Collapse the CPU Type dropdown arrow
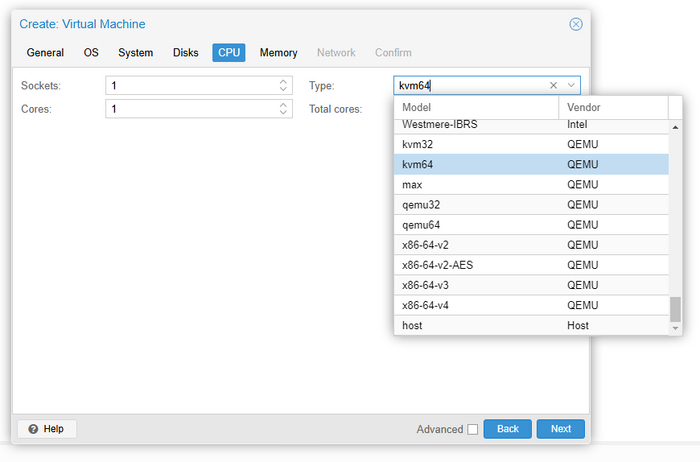The image size is (700, 462). pyautogui.click(x=570, y=86)
